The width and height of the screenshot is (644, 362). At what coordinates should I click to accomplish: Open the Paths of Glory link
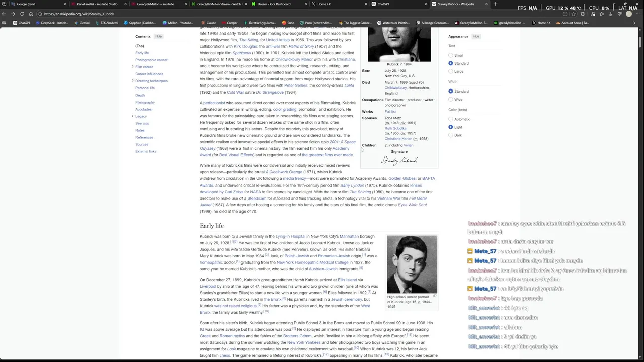[301, 46]
